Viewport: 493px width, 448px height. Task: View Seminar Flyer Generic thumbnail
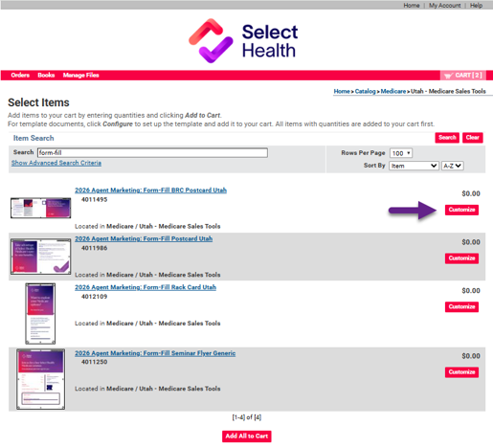[x=40, y=379]
